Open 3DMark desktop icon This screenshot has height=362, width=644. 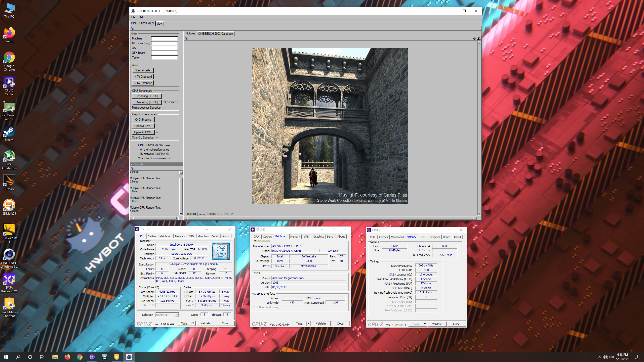(x=9, y=183)
